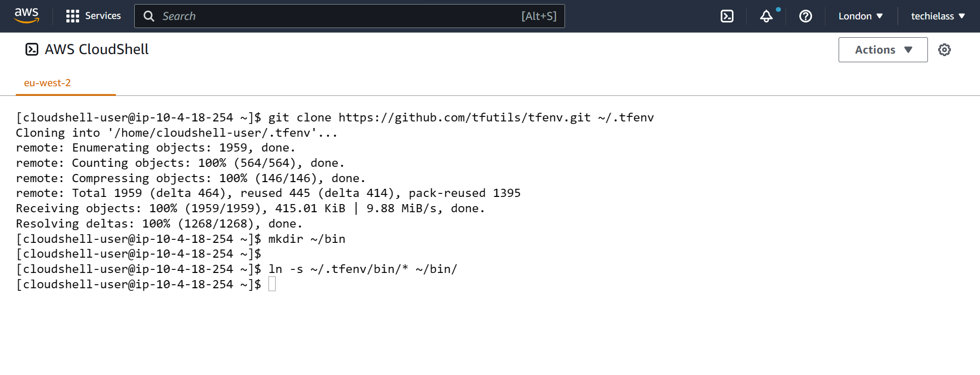This screenshot has width=980, height=375.
Task: Click the Alt+S keyboard shortcut hint
Action: (x=539, y=16)
